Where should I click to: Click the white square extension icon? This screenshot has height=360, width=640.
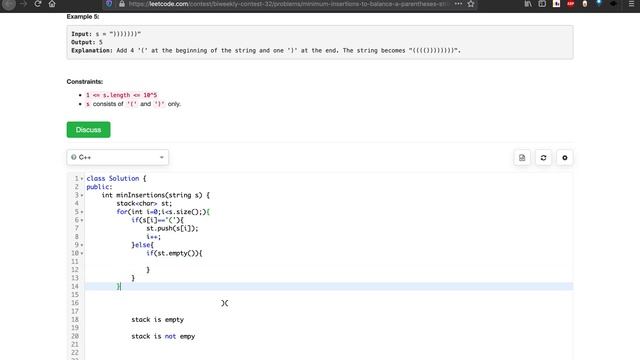556,4
